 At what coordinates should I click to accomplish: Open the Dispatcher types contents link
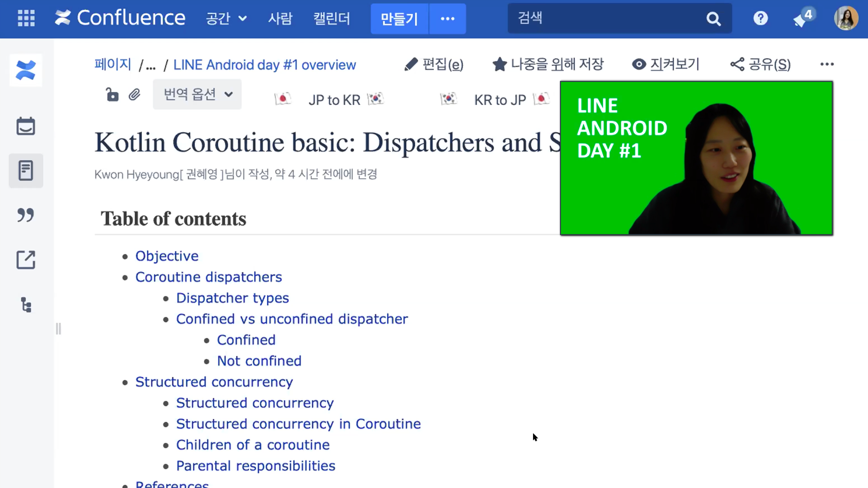tap(232, 298)
